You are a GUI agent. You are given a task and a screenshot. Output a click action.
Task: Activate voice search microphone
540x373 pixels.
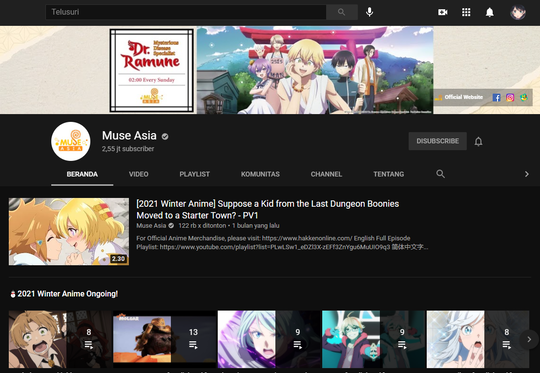coord(370,12)
